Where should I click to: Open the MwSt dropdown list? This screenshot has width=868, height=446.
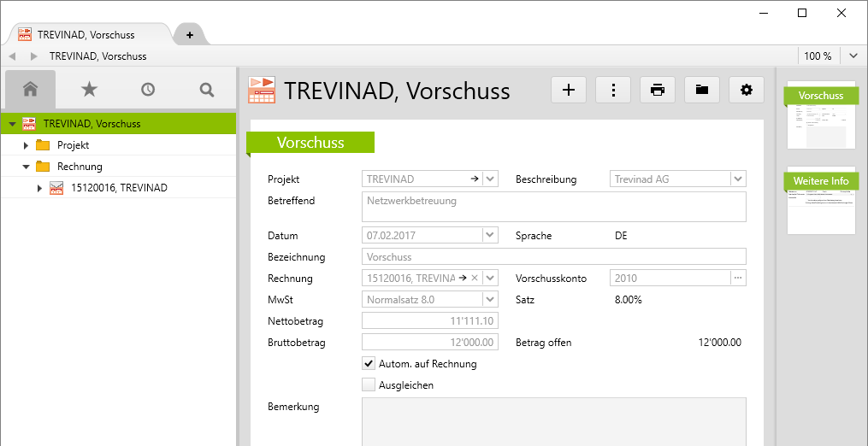490,299
